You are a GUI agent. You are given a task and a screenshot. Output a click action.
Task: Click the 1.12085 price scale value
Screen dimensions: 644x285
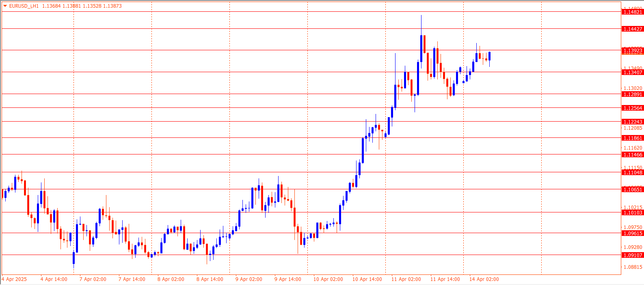633,128
